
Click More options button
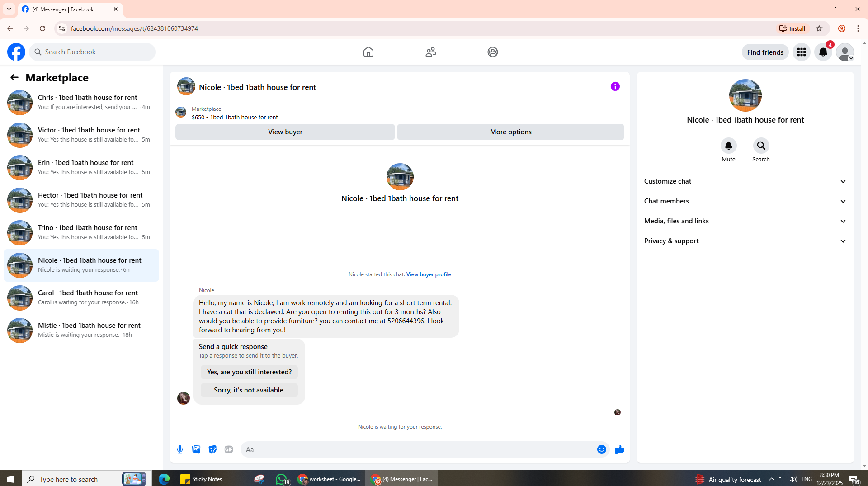(x=510, y=132)
